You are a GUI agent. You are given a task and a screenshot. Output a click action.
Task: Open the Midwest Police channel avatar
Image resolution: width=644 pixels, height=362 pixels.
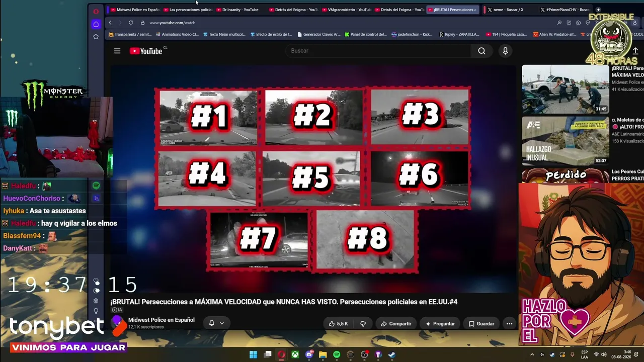tap(117, 322)
